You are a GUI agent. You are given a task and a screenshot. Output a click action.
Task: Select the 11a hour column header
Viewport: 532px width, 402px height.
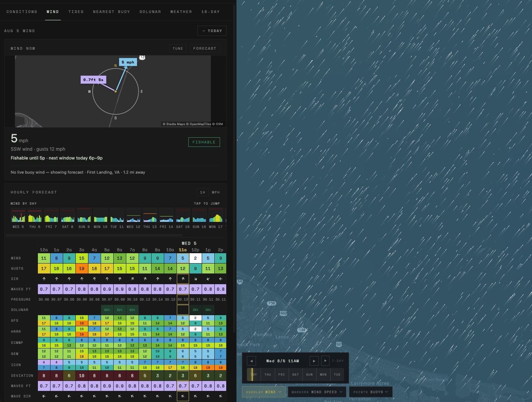tap(183, 250)
